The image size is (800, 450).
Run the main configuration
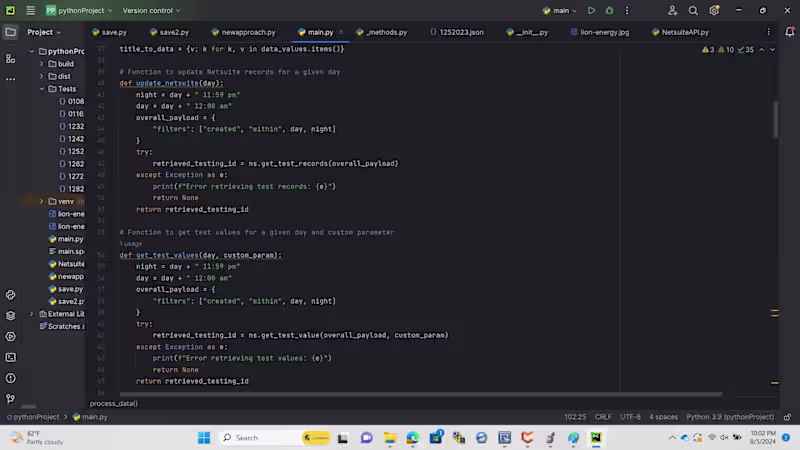pos(591,10)
